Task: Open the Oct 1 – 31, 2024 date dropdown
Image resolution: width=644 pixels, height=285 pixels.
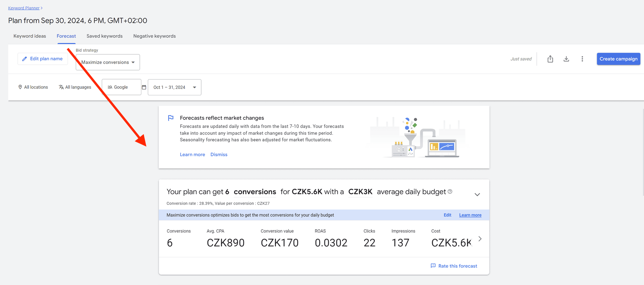Action: (175, 87)
